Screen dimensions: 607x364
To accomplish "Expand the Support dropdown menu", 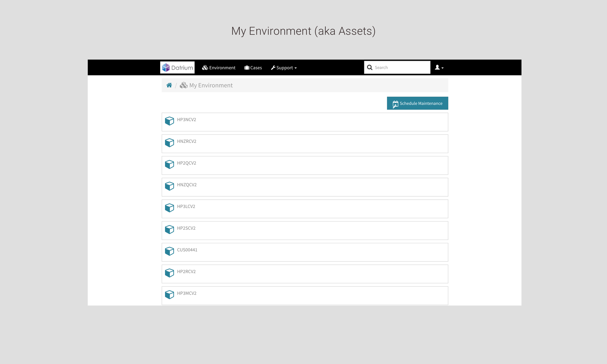I will 284,68.
